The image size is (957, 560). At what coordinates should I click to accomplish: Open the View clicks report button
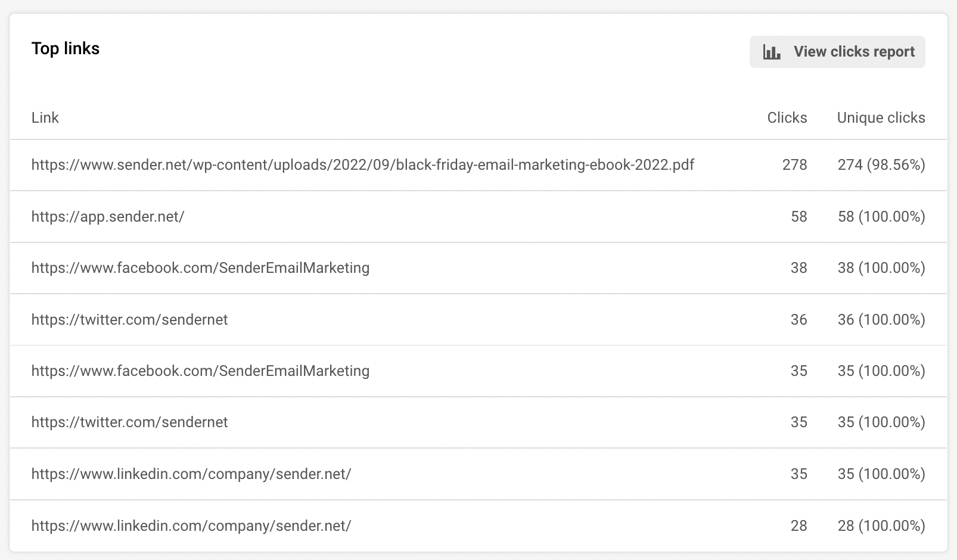tap(837, 52)
